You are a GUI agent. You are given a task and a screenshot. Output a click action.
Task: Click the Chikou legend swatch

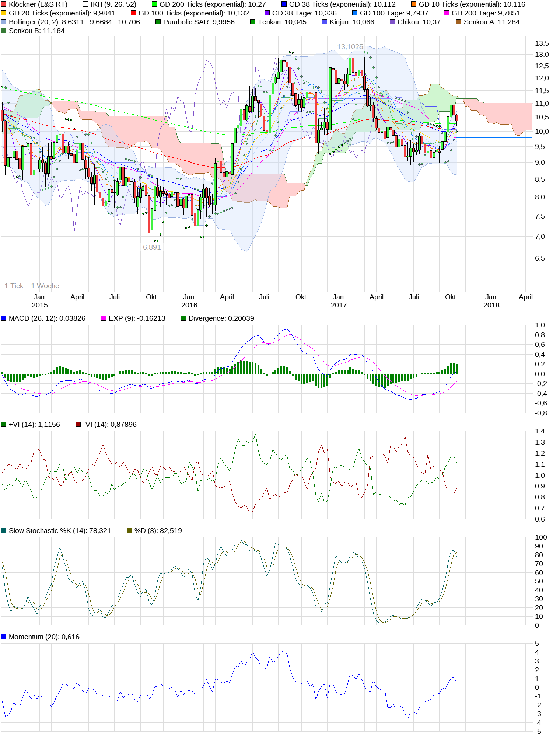[x=392, y=22]
